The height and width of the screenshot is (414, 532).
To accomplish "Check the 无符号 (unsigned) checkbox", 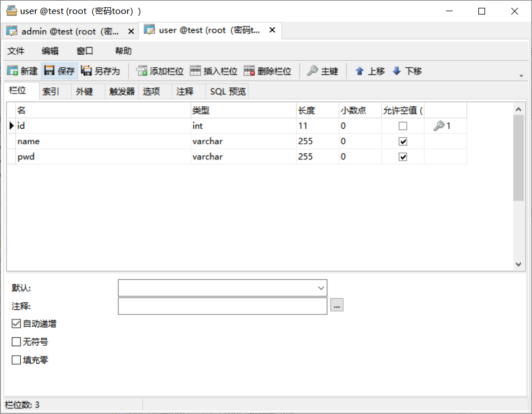I will tap(16, 341).
